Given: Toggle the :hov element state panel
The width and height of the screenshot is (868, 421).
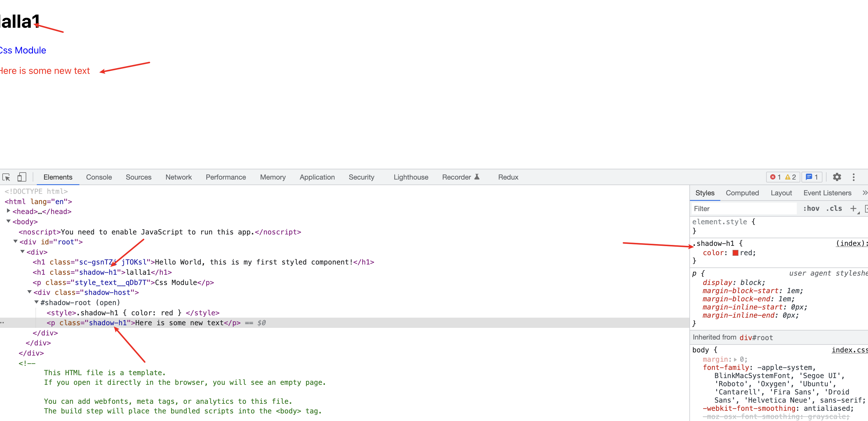Looking at the screenshot, I should [811, 209].
